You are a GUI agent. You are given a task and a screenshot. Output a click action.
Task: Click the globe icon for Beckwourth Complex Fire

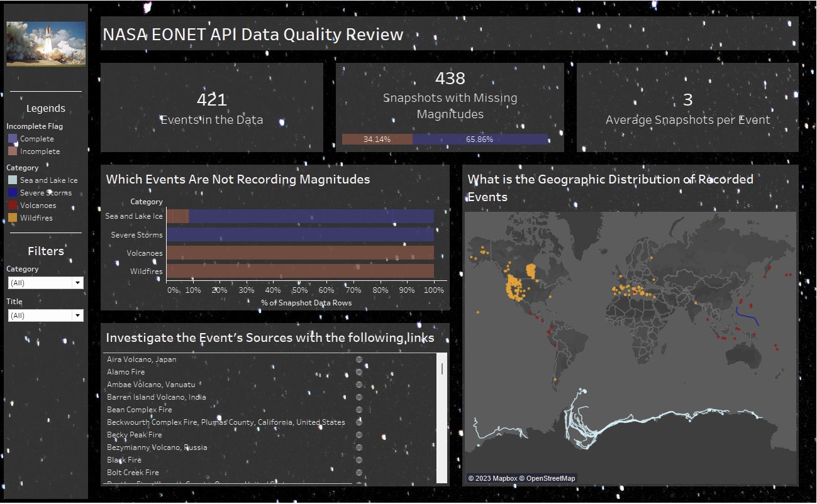[359, 422]
